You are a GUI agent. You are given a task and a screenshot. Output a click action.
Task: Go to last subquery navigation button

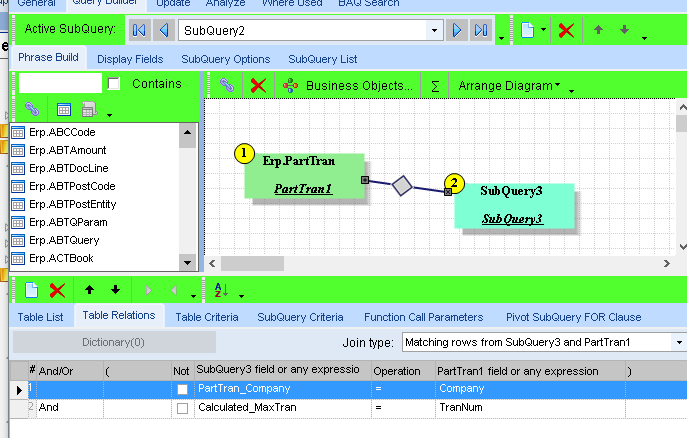[481, 30]
